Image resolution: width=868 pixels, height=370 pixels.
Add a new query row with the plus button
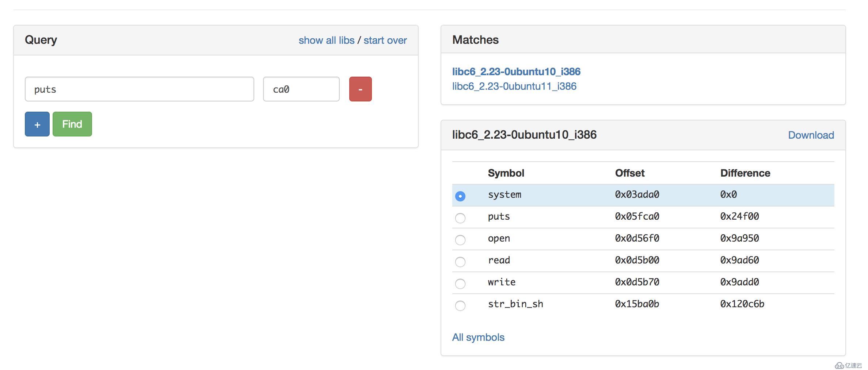coord(37,124)
